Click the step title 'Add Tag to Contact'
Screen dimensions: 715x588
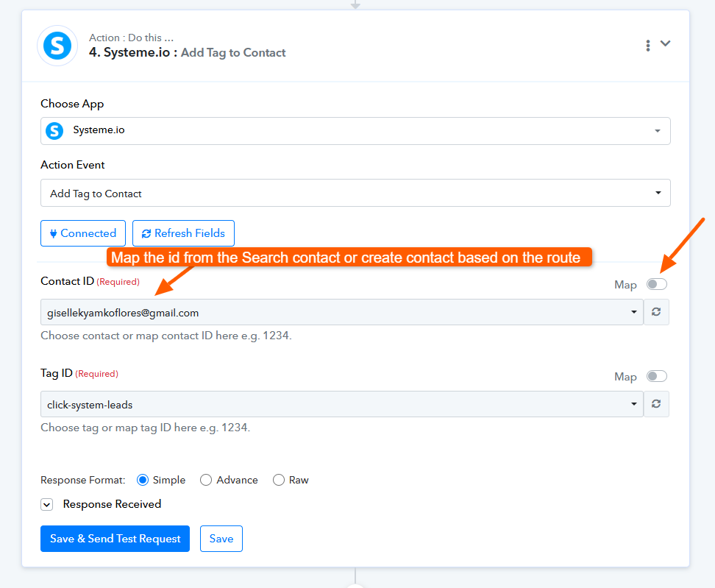click(233, 53)
